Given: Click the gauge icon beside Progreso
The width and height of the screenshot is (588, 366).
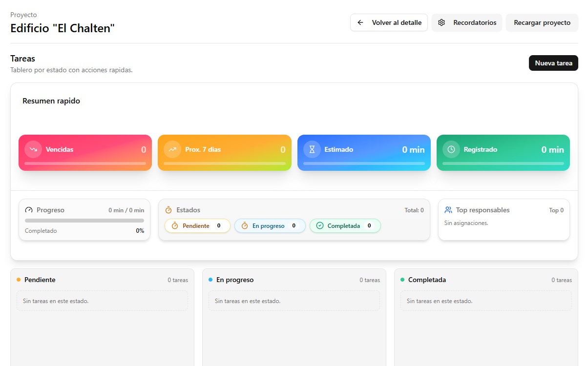Looking at the screenshot, I should (28, 210).
